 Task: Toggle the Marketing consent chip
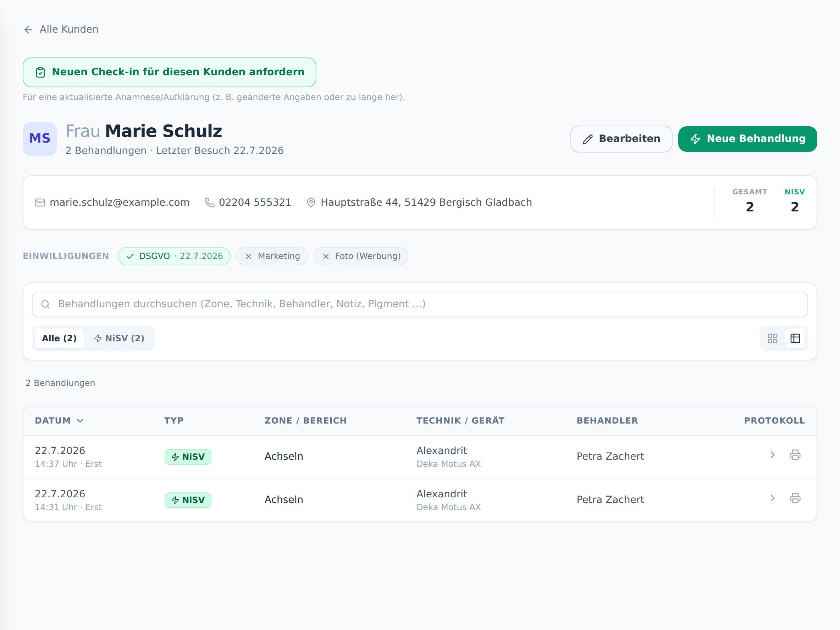click(x=272, y=256)
